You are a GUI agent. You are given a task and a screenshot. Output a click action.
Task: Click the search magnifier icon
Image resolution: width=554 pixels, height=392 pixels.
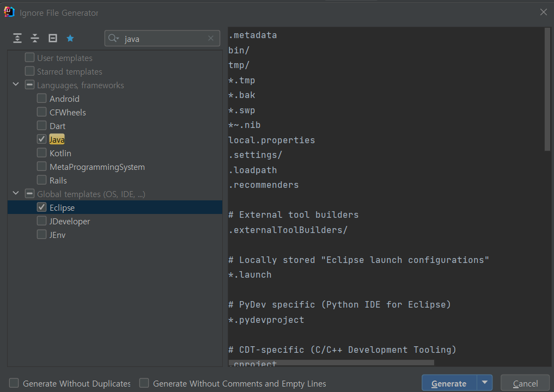113,38
